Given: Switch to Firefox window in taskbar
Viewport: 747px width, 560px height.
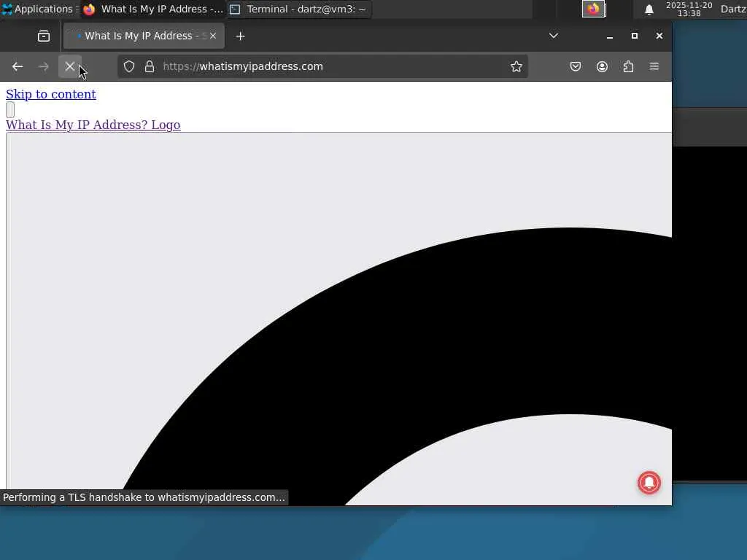Looking at the screenshot, I should 153,9.
